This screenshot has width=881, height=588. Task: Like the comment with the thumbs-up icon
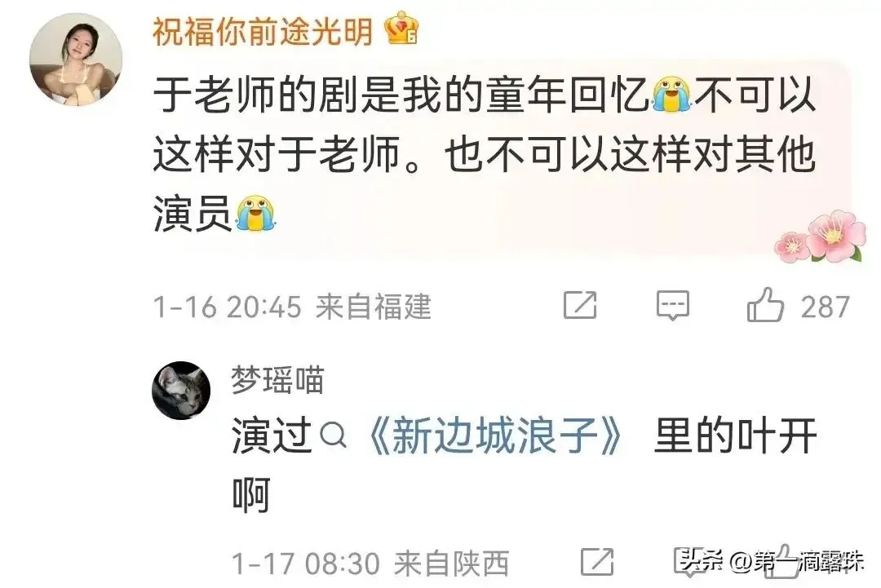764,305
